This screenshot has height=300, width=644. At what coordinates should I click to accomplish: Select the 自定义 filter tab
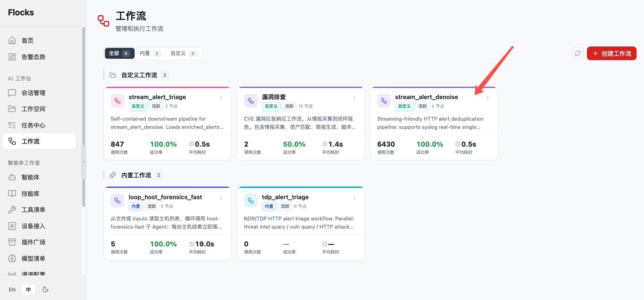pyautogui.click(x=183, y=53)
